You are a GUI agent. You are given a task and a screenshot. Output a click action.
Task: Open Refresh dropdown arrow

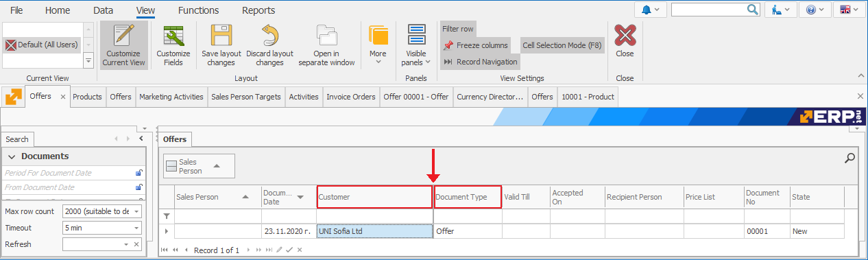(x=126, y=244)
